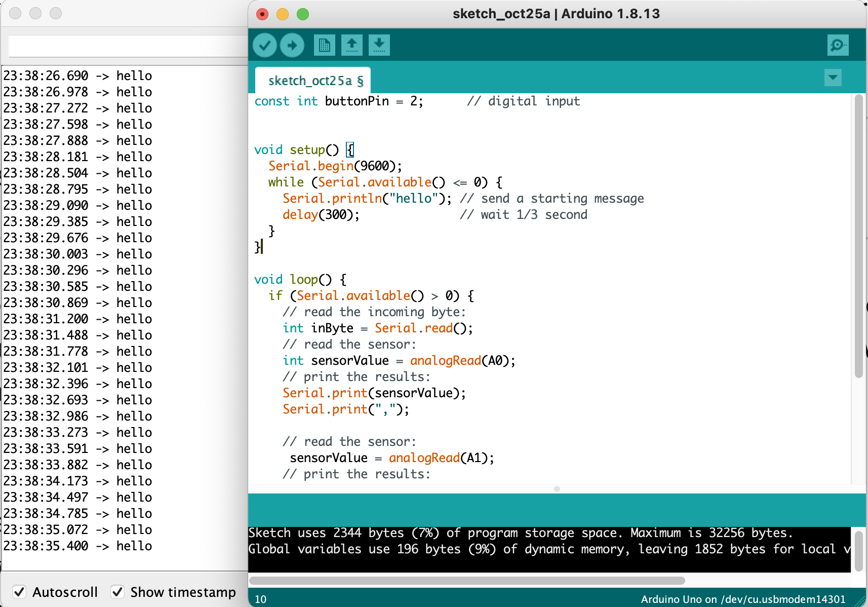Place cursor on the Serial.begin(9600) line

click(335, 166)
